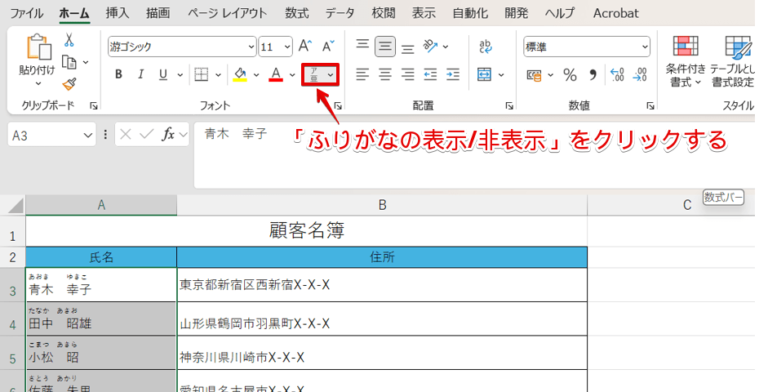The image size is (768, 392).
Task: Click the Increase Decimal icon
Action: tap(617, 75)
